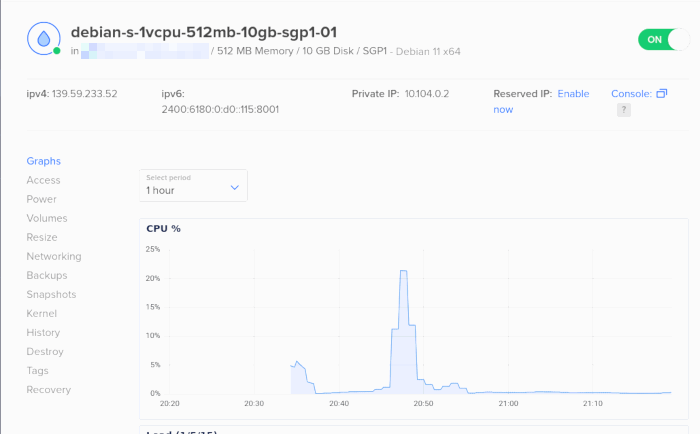
Task: Click the private IP 10.104.0.2
Action: [427, 94]
